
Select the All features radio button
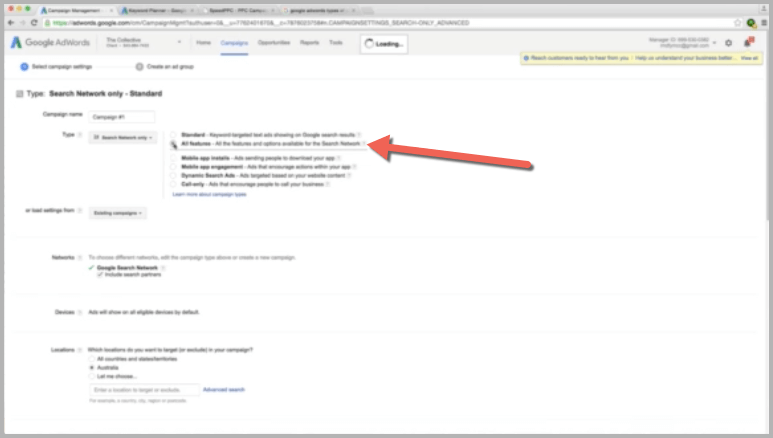tap(173, 144)
